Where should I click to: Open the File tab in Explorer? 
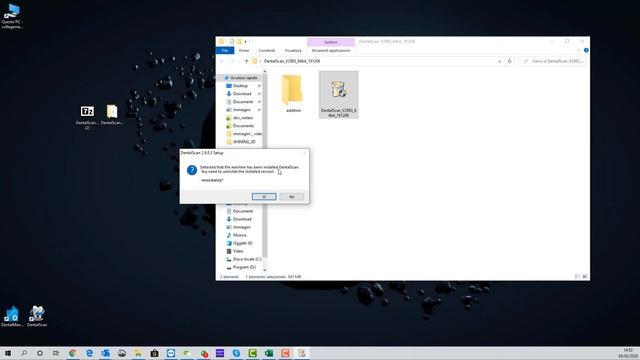225,51
